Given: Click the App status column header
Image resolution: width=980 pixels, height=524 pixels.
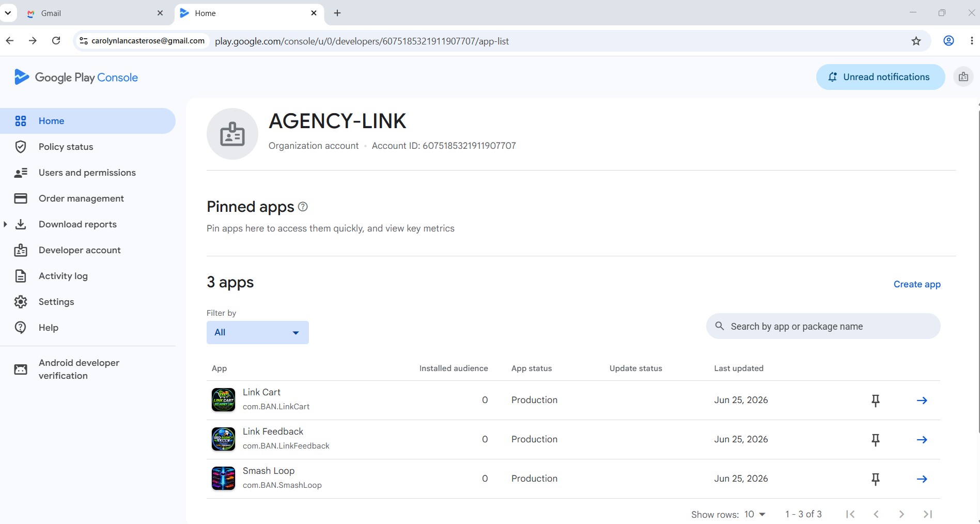Looking at the screenshot, I should click(532, 368).
